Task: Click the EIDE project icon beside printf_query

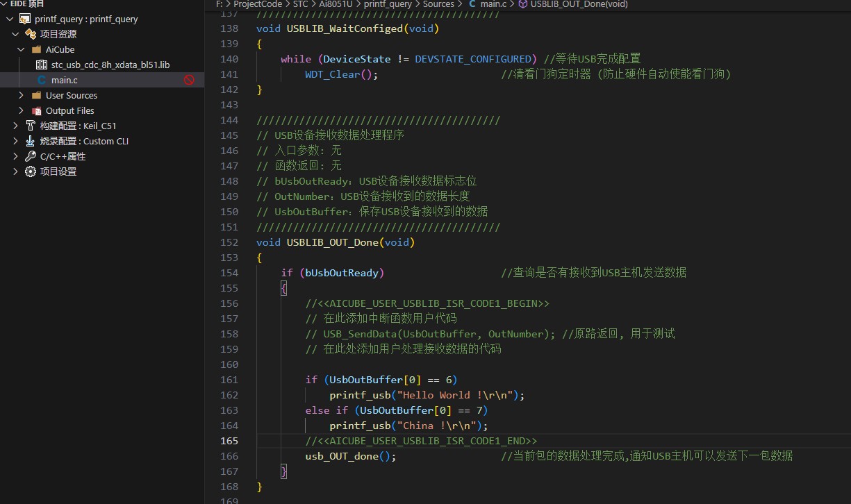Action: point(25,19)
